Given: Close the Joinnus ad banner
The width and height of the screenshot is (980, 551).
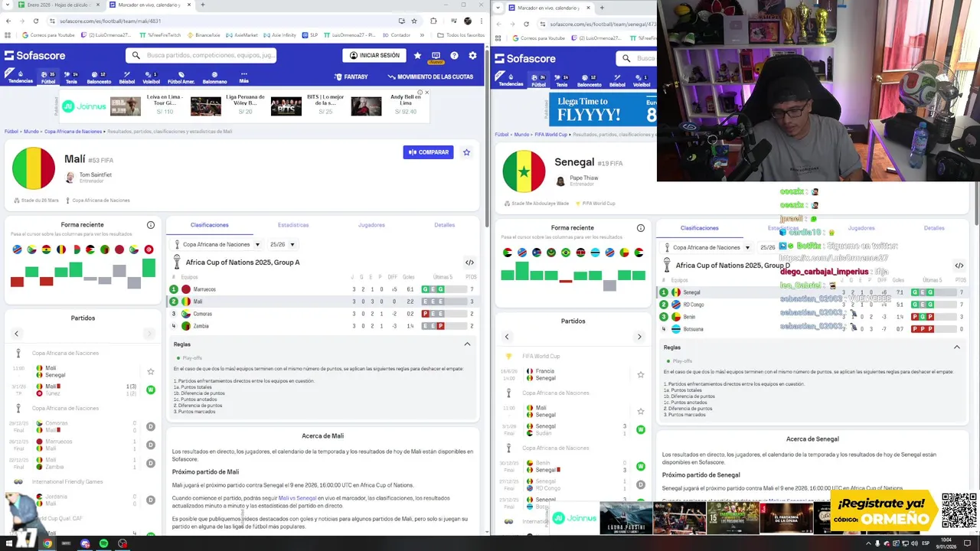Looking at the screenshot, I should pos(426,93).
